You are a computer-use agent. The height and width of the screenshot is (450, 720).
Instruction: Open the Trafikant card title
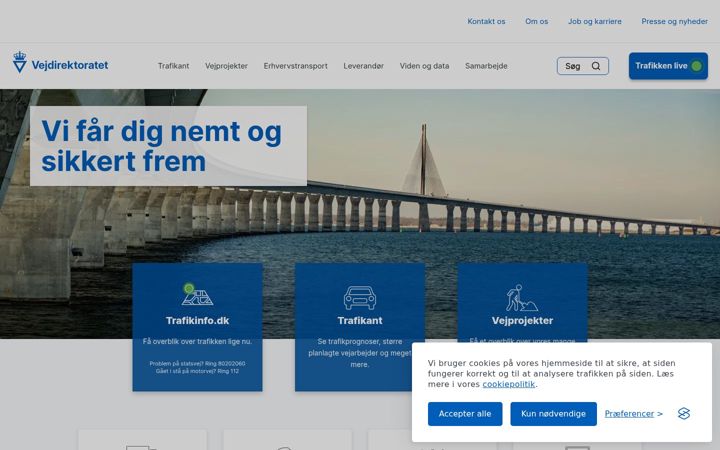[x=360, y=321]
